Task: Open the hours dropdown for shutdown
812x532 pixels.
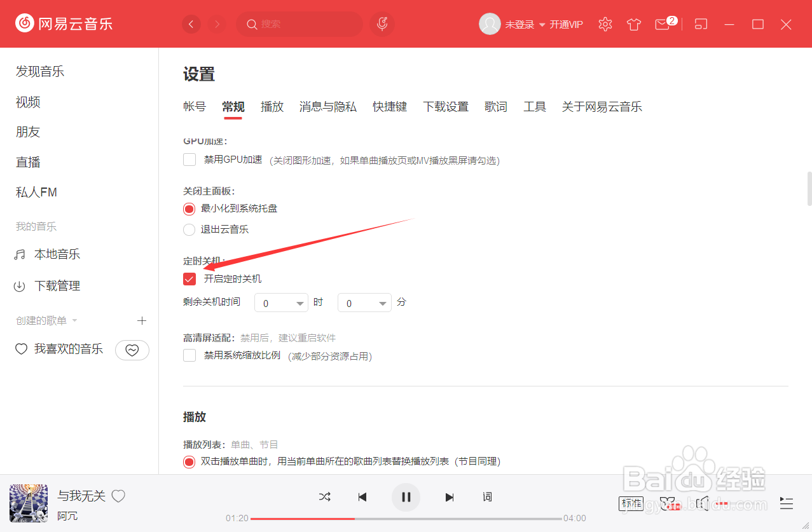Action: point(281,303)
